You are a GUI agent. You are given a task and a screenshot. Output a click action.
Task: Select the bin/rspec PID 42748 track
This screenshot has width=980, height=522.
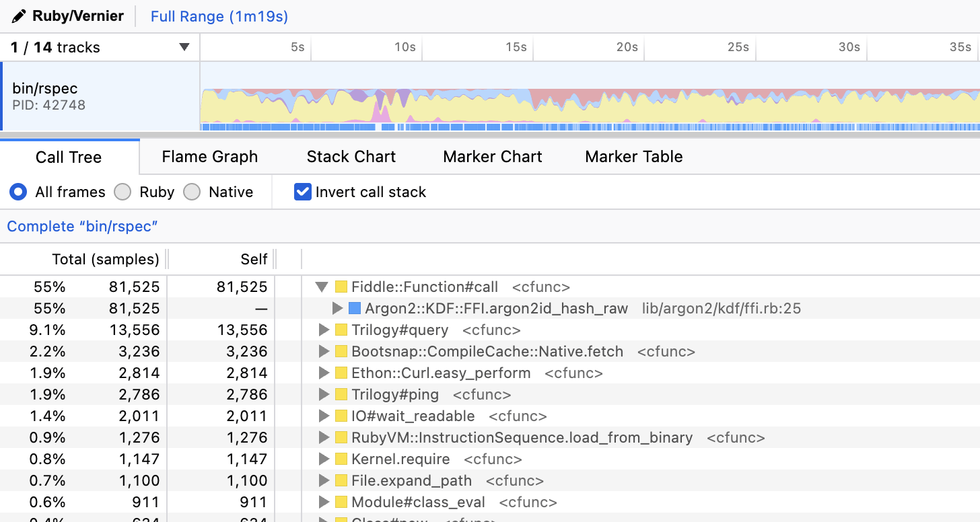(100, 96)
